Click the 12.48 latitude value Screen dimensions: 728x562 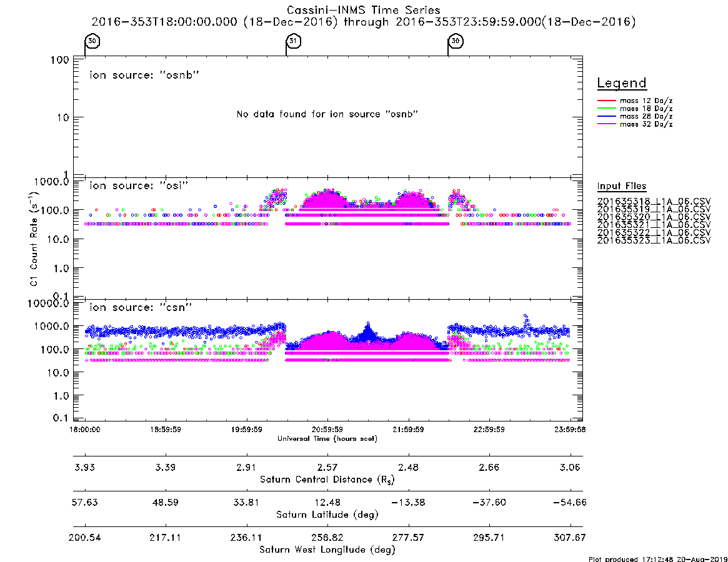point(327,503)
